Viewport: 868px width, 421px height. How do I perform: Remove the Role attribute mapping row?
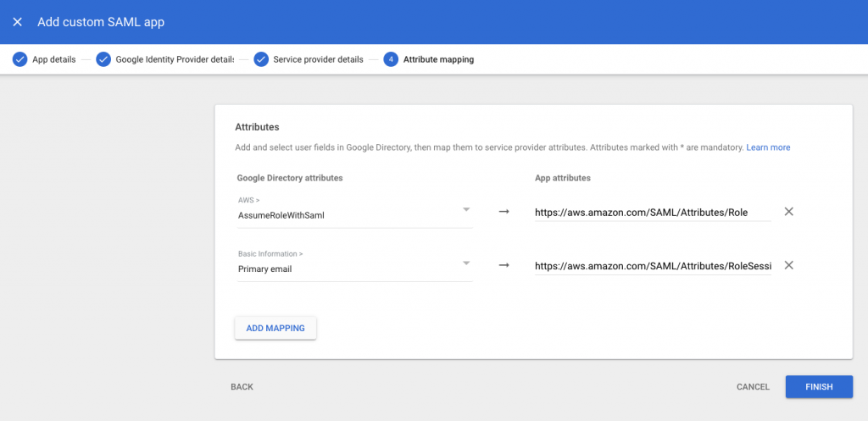788,212
